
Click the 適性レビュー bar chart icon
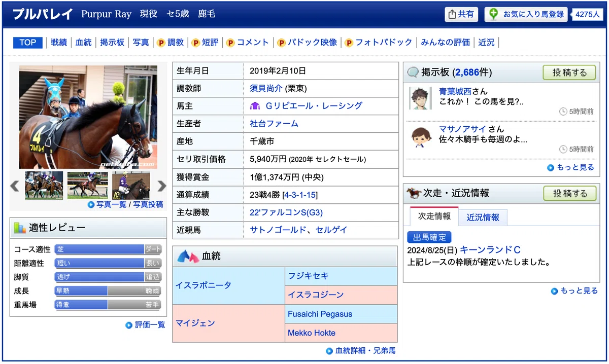[x=20, y=228]
